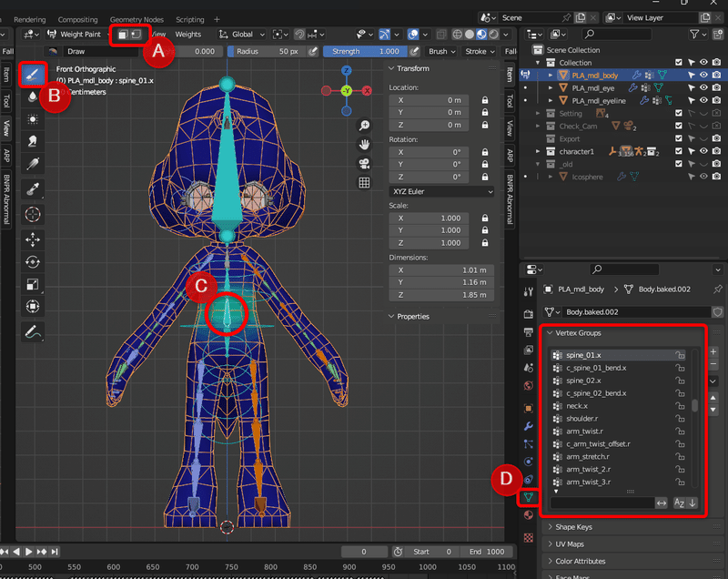Image resolution: width=728 pixels, height=579 pixels.
Task: Expand the Shape Keys panel
Action: click(551, 527)
